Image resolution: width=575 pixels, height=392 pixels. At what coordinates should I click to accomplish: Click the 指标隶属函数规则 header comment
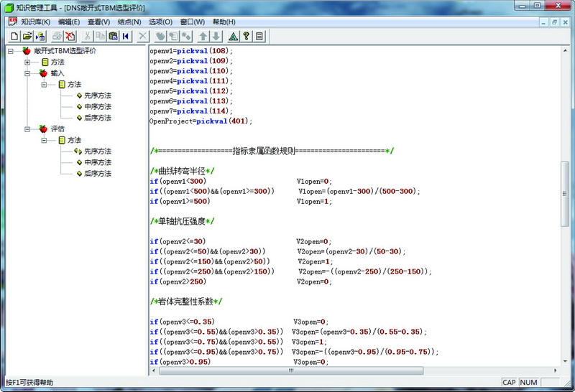point(272,151)
